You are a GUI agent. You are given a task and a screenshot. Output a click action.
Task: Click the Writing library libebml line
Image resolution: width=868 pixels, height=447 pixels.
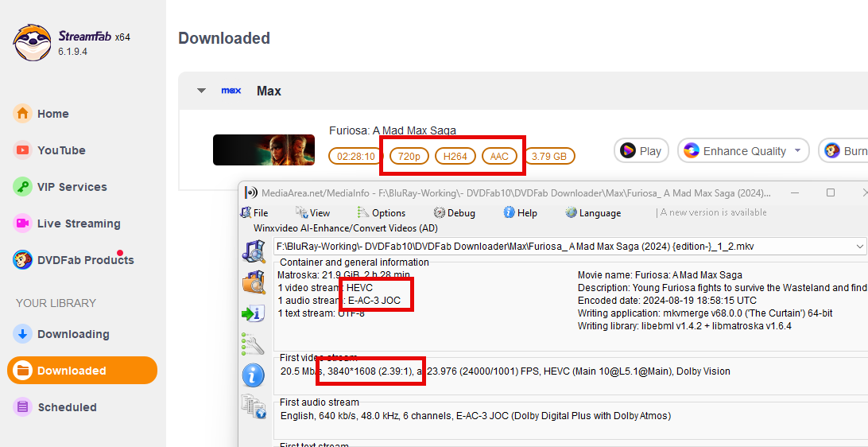684,326
